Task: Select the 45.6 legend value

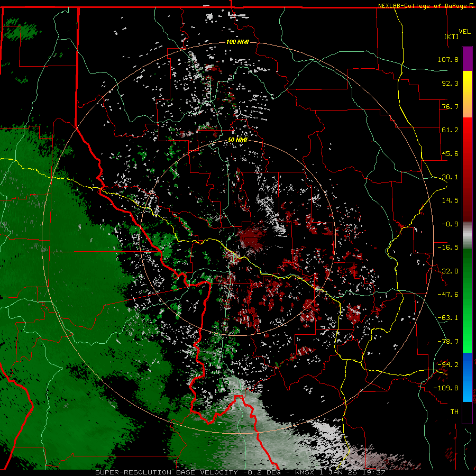Action: tap(450, 153)
